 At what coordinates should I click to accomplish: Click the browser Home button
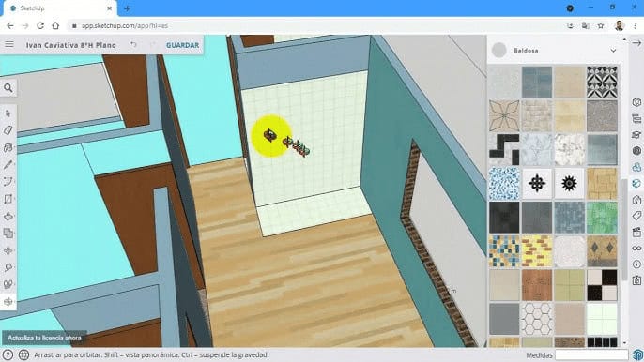(55, 25)
